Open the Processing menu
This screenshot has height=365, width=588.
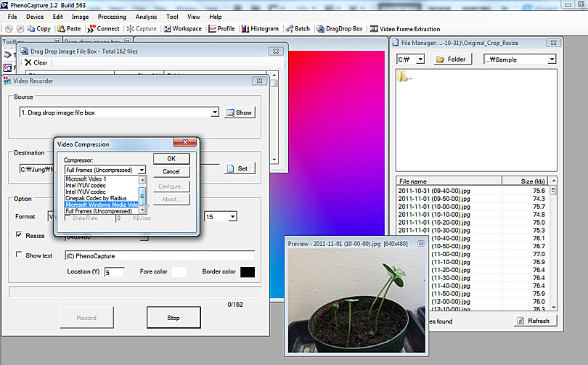[x=111, y=16]
